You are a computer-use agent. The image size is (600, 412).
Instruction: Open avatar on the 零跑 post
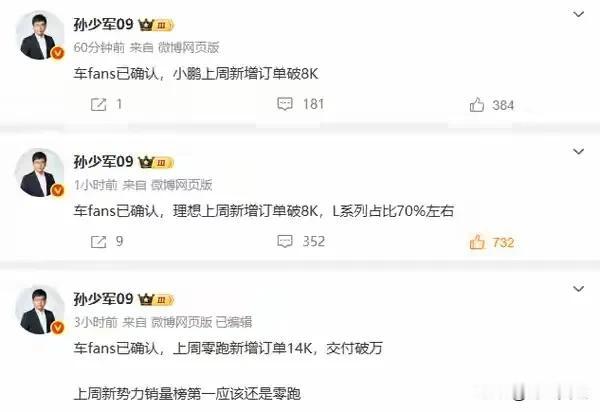point(40,310)
